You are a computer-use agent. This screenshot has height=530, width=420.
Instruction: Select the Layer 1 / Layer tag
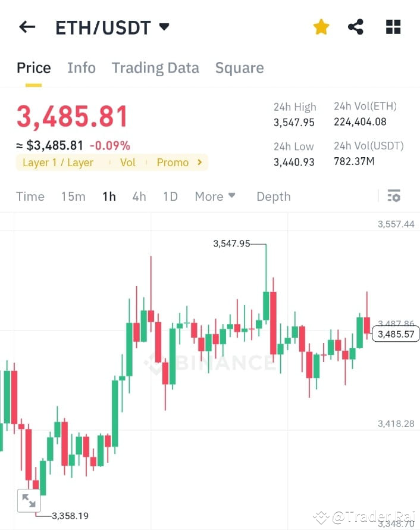coord(58,162)
